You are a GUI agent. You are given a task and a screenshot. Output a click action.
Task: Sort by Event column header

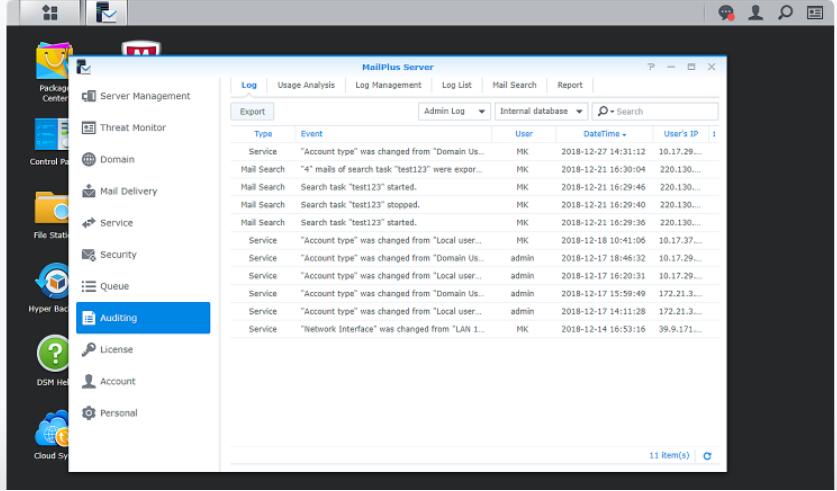click(x=393, y=134)
